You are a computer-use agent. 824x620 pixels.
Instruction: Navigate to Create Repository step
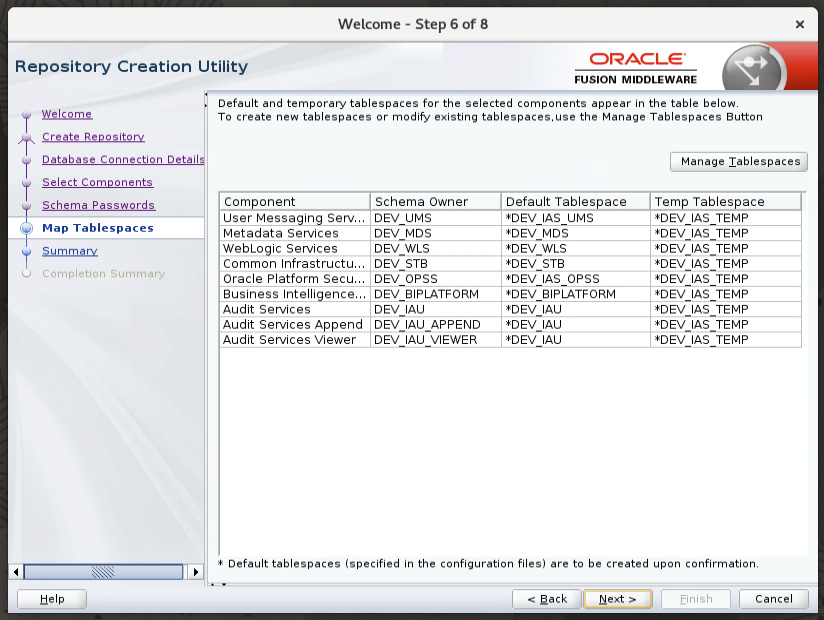coord(93,137)
